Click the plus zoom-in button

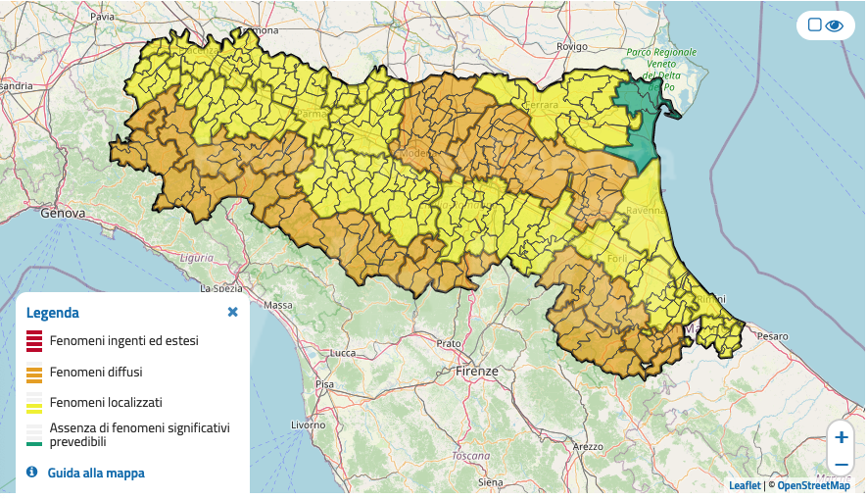click(841, 437)
